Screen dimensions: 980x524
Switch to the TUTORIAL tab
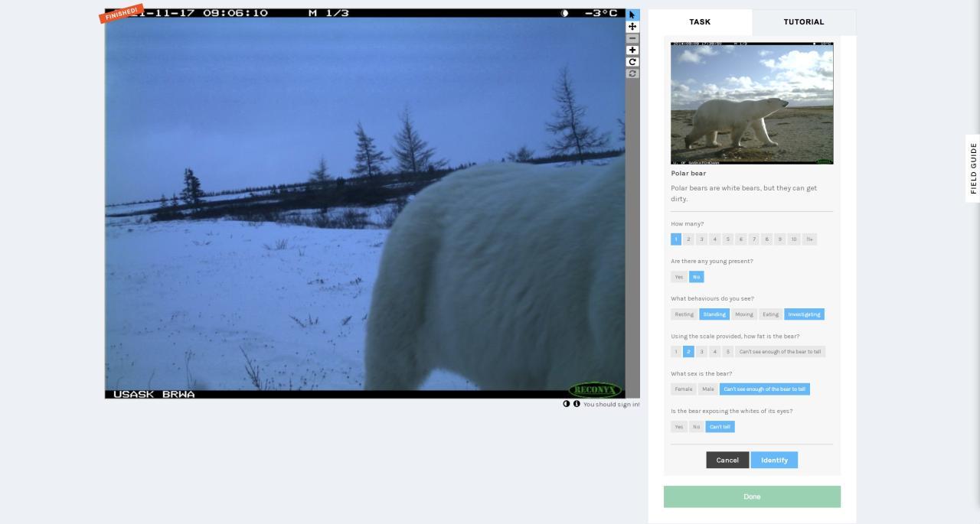click(804, 22)
